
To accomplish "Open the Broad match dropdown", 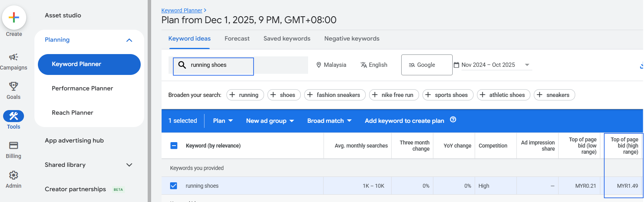I will point(329,121).
